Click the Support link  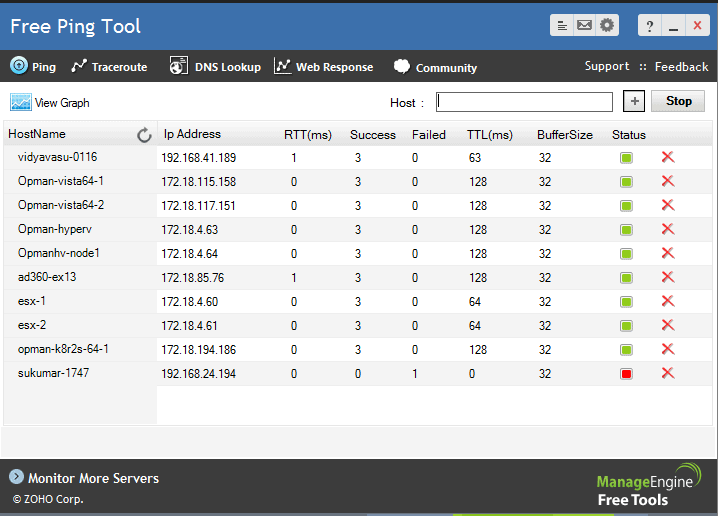pyautogui.click(x=607, y=66)
